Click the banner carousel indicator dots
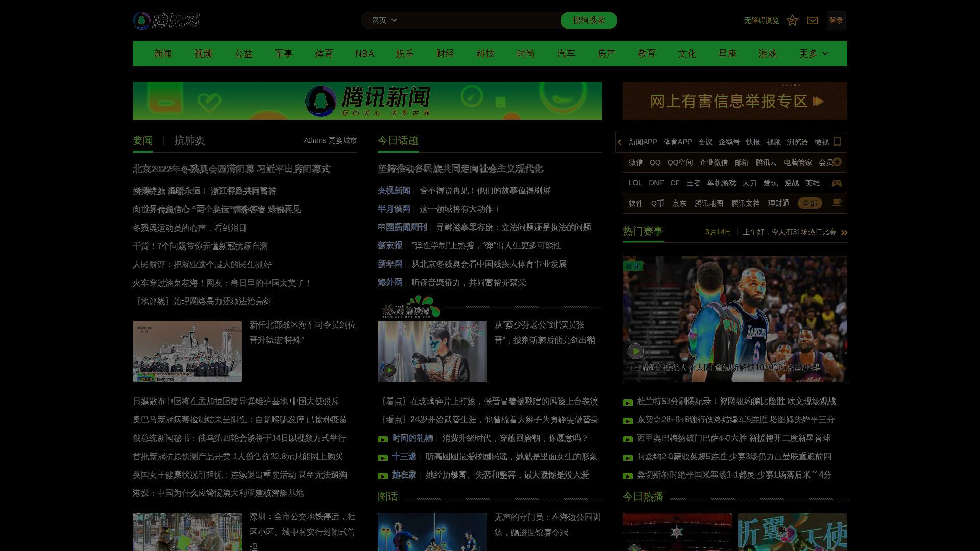Viewport: 980px width, 551px height. (791, 85)
